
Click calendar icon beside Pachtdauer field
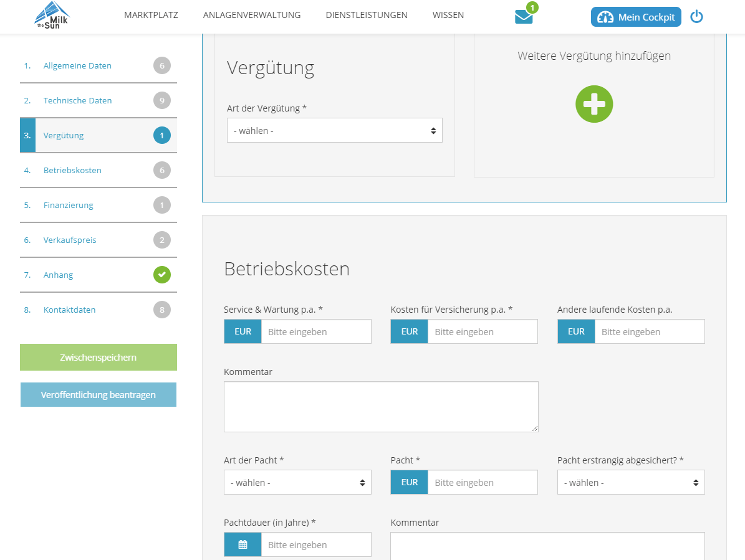(243, 544)
